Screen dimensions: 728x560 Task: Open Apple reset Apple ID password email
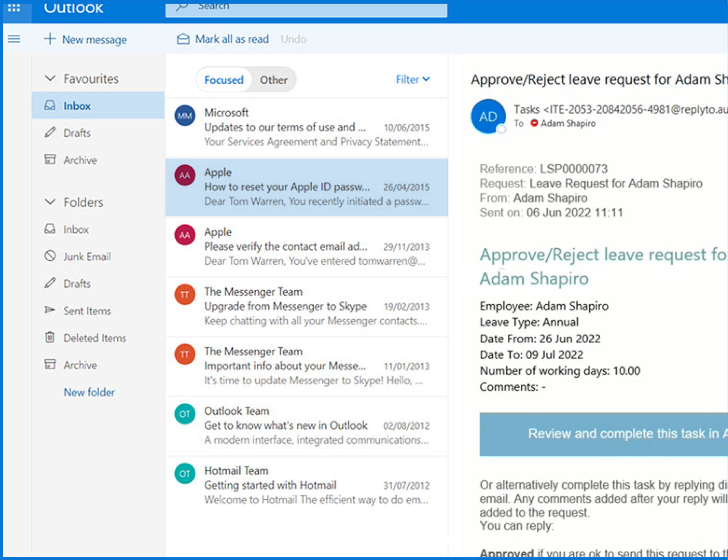(306, 187)
